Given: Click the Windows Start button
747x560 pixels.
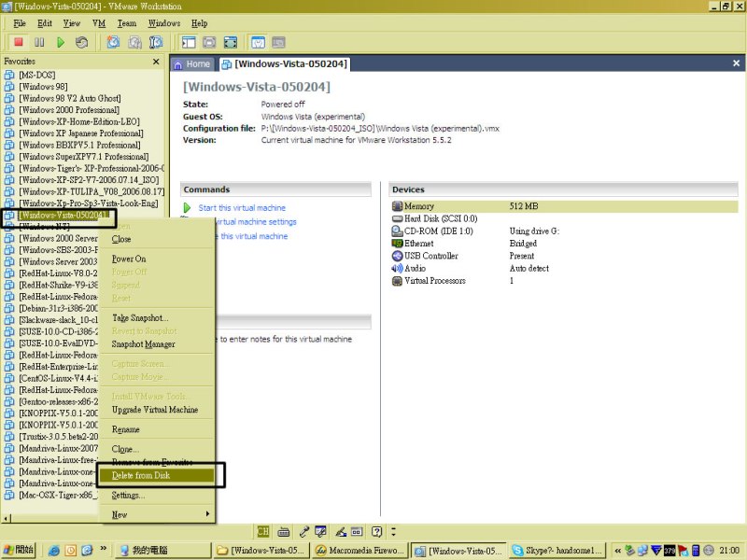Looking at the screenshot, I should point(19,550).
